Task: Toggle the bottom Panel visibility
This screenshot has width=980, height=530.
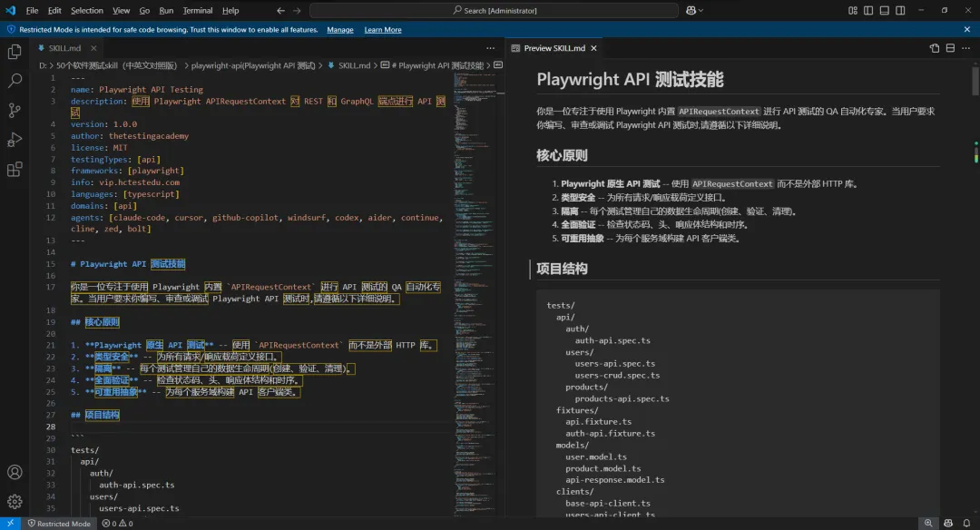Action: click(885, 11)
